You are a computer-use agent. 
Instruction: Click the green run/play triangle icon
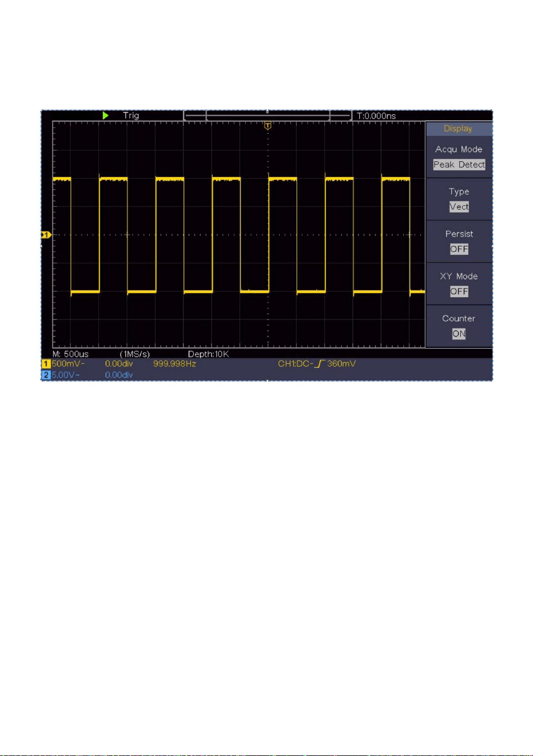coord(105,115)
